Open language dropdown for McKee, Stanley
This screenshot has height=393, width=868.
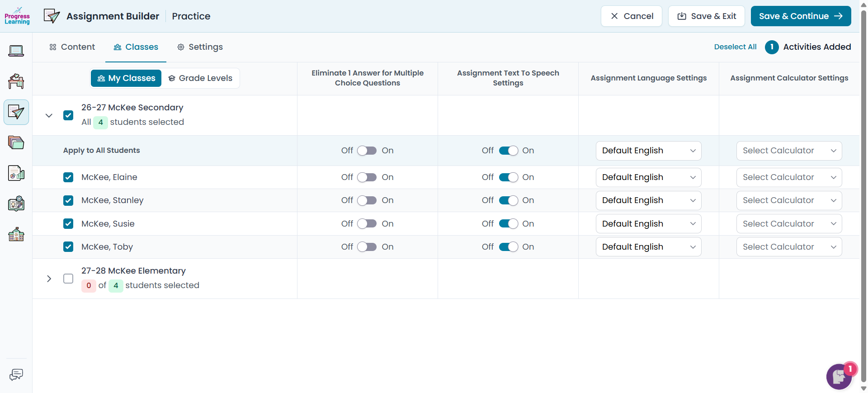coord(648,200)
